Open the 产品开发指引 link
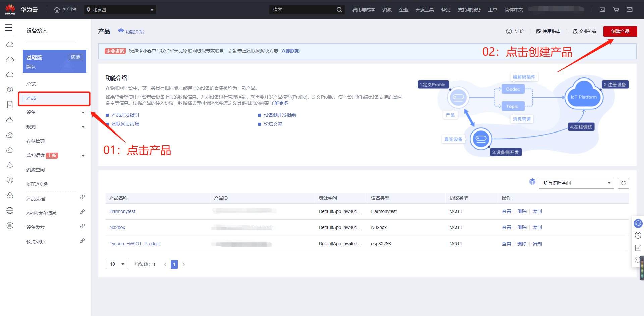 125,115
